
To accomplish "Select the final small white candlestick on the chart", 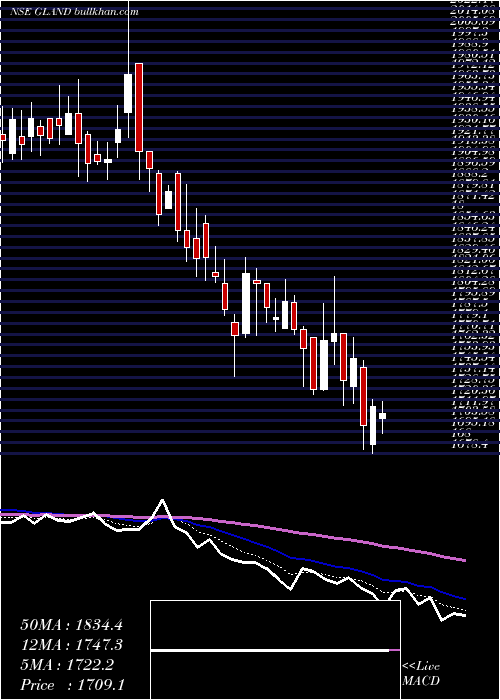I will click(x=383, y=416).
